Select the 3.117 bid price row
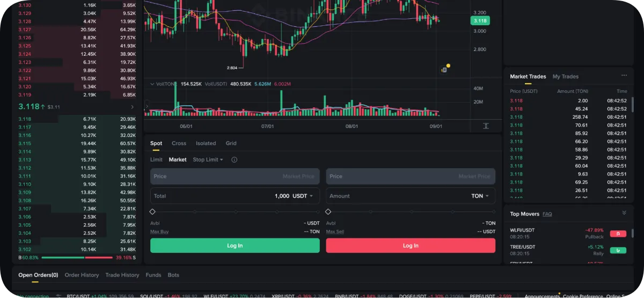Image resolution: width=644 pixels, height=298 pixels. 77,127
